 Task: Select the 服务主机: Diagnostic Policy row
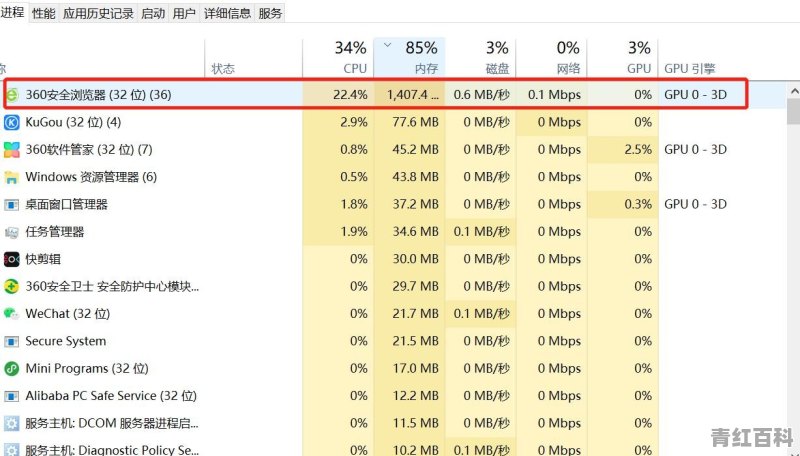pos(112,450)
